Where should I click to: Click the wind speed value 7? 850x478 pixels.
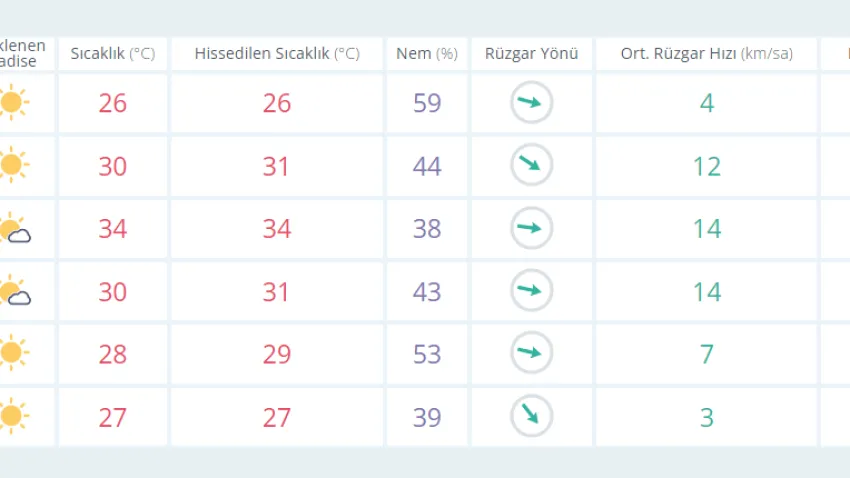[706, 354]
